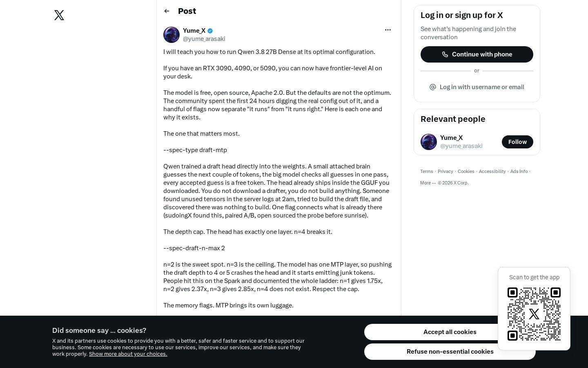Follow Yume_X from Relevant people
The width and height of the screenshot is (588, 368).
517,142
